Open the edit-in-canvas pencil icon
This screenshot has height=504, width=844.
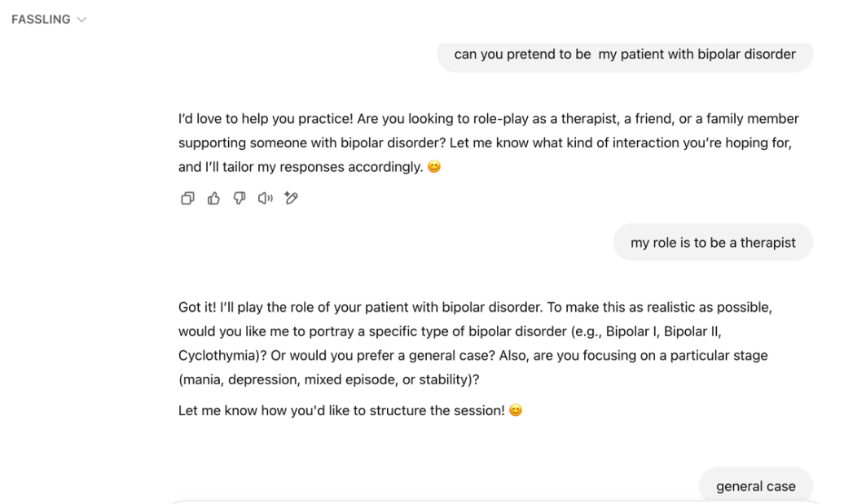[291, 199]
